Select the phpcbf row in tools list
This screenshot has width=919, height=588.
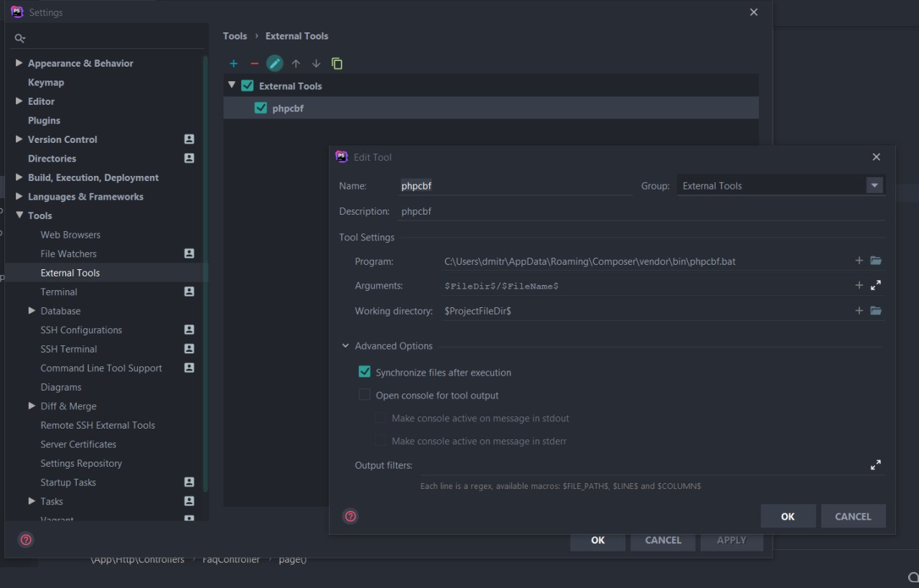[x=491, y=108]
